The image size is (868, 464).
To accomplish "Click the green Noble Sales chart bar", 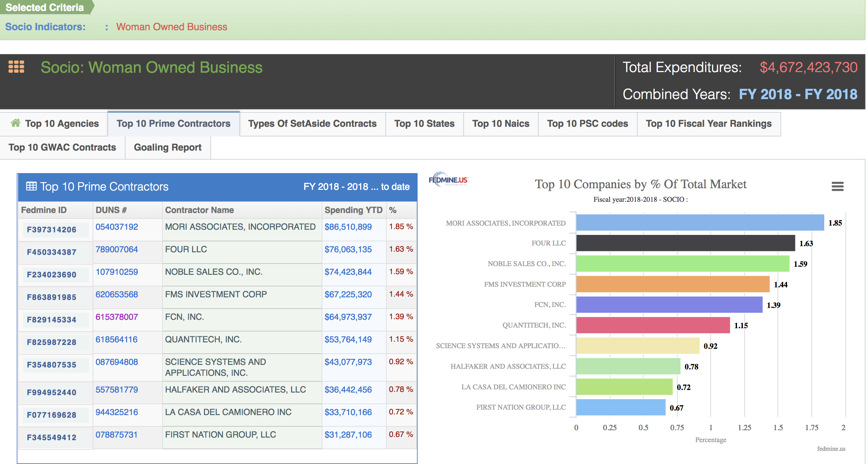I will 683,264.
